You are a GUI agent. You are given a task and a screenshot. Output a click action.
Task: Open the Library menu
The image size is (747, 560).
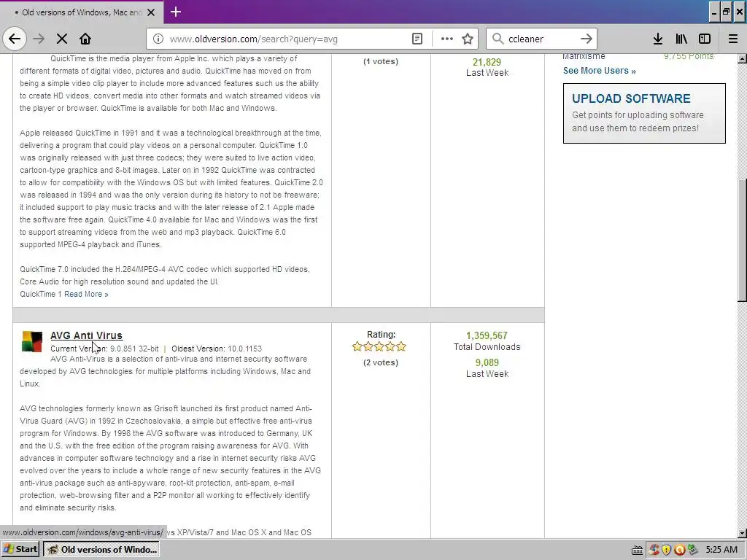681,39
